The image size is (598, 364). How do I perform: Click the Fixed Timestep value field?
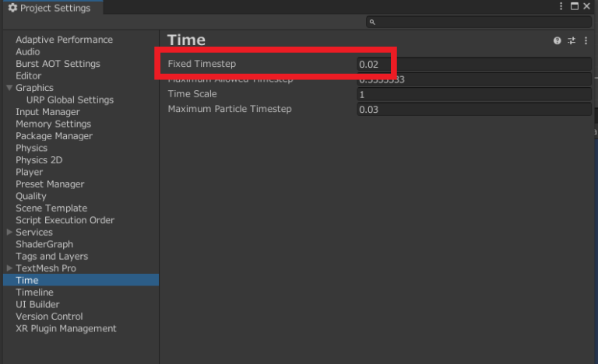473,64
